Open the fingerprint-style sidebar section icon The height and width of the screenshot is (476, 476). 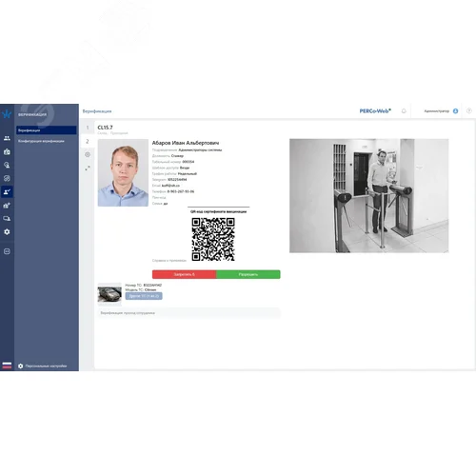tap(7, 178)
